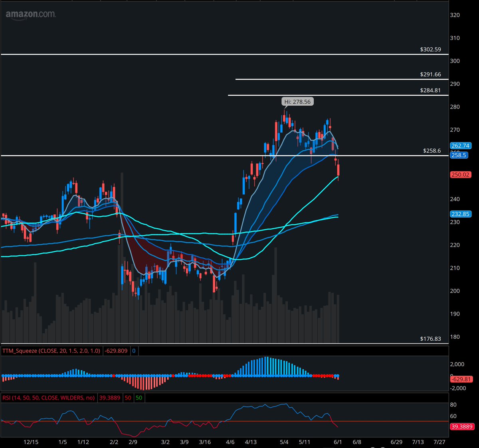Viewport: 479px width, 448px height.
Task: Click the 2,000 squeeze axis label
Action: click(457, 364)
